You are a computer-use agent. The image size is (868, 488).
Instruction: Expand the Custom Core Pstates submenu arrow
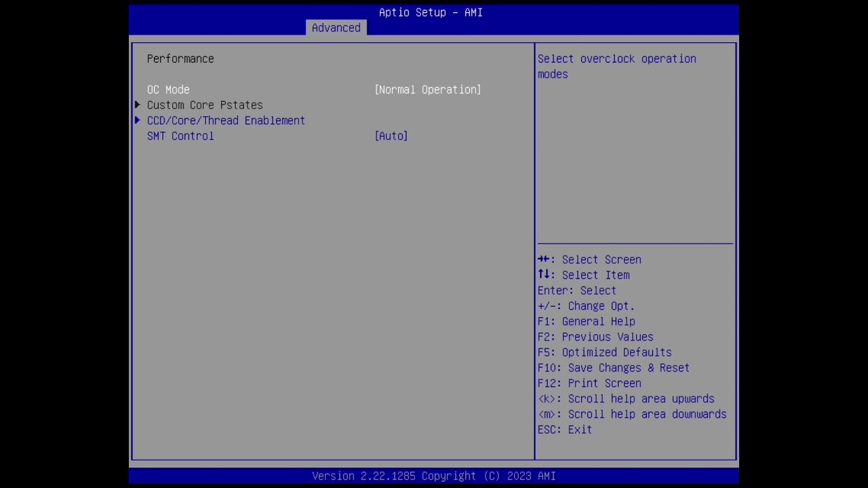(x=138, y=105)
